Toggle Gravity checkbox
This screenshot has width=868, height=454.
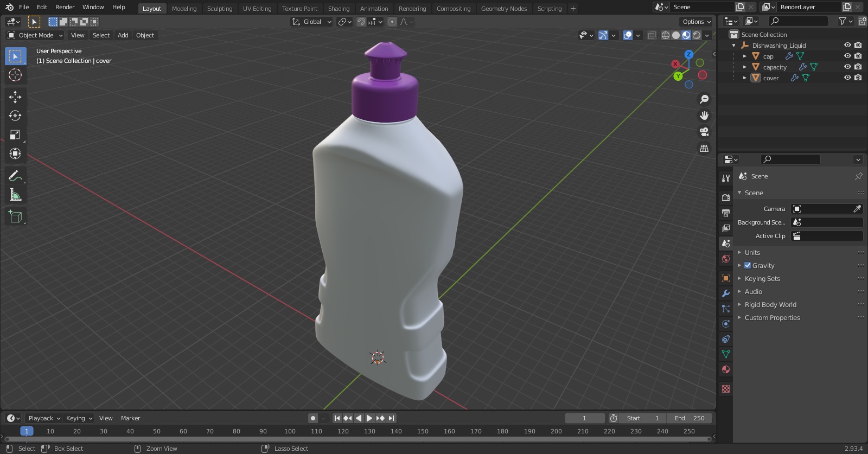(x=748, y=265)
